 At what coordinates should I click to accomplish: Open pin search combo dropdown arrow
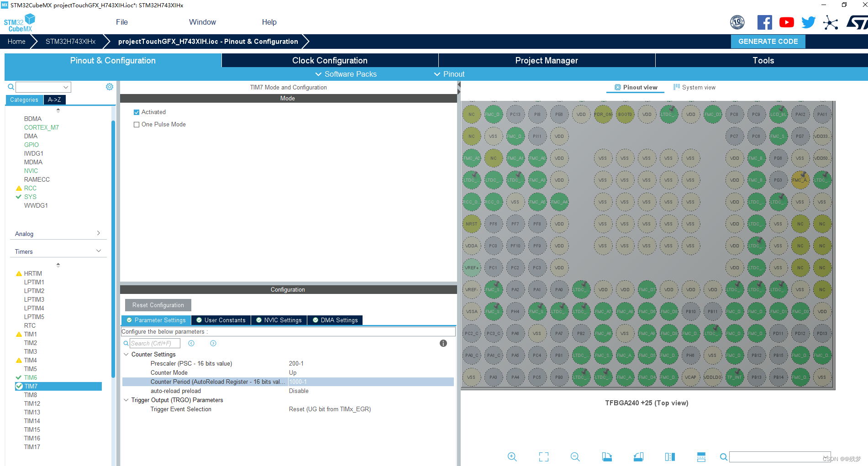pos(826,456)
